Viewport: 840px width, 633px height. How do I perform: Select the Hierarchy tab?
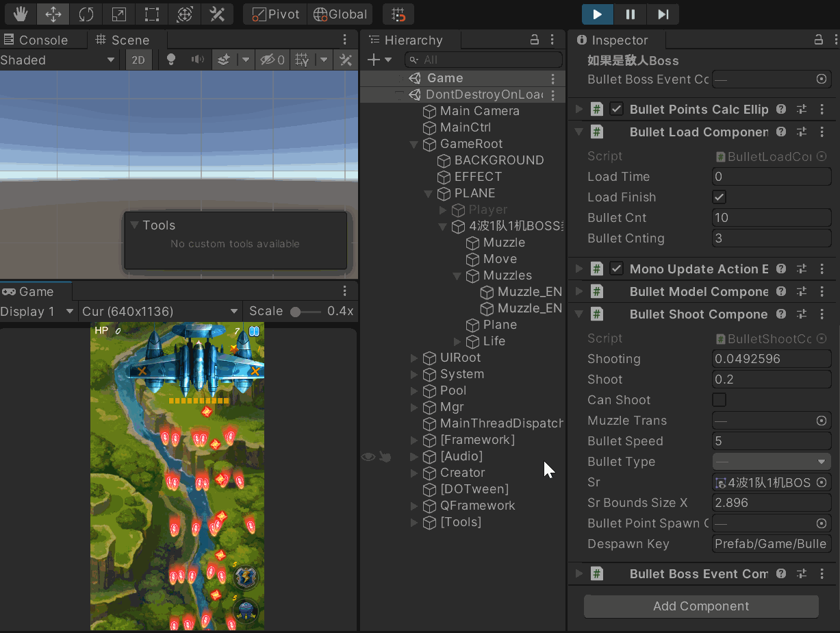(x=405, y=40)
